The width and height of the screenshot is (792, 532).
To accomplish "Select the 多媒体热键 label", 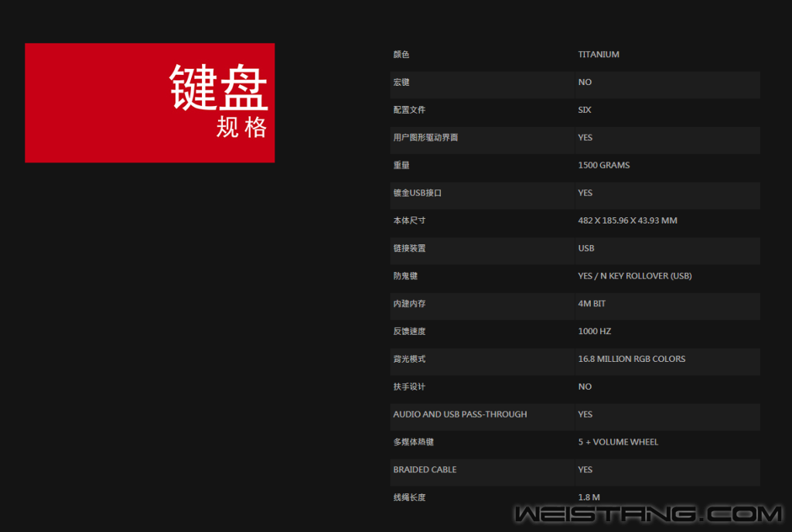I will [413, 442].
